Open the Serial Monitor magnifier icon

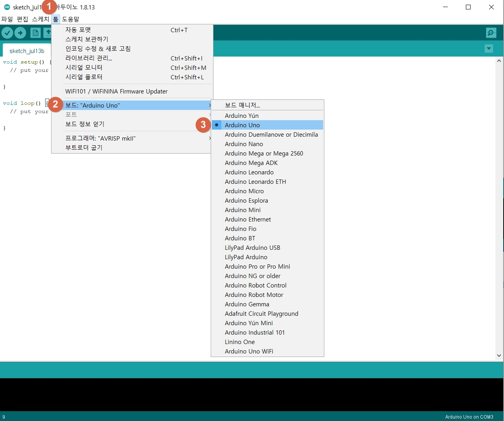point(491,33)
